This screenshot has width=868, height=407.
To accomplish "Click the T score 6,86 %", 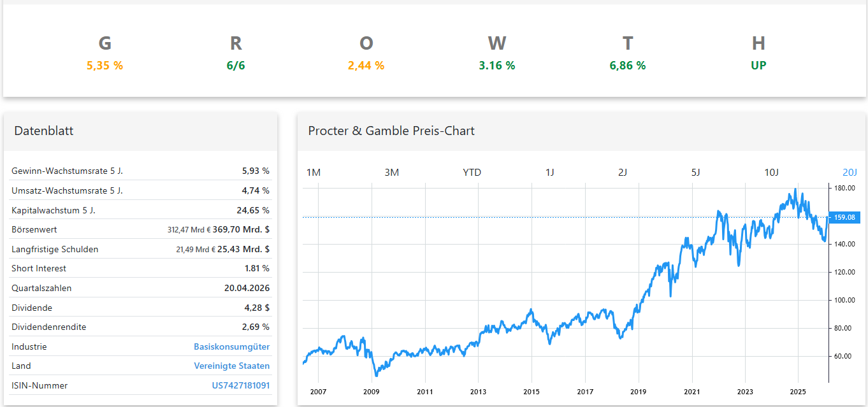I will pyautogui.click(x=628, y=65).
